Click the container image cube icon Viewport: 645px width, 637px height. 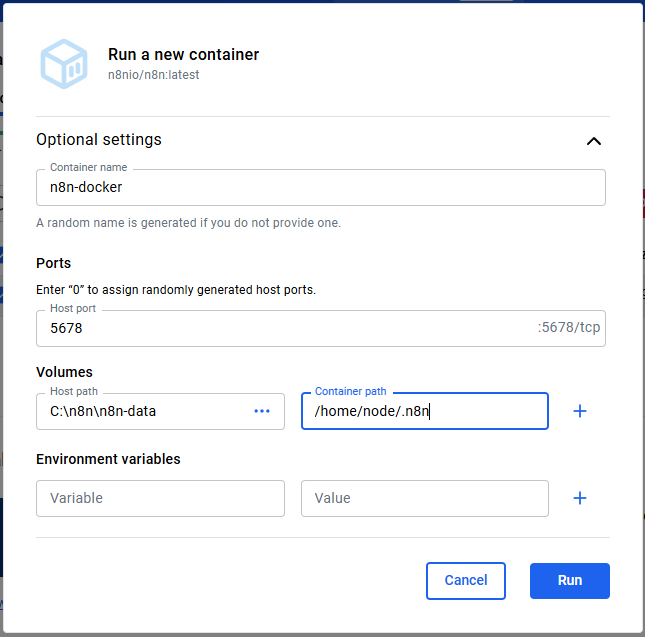tap(64, 64)
